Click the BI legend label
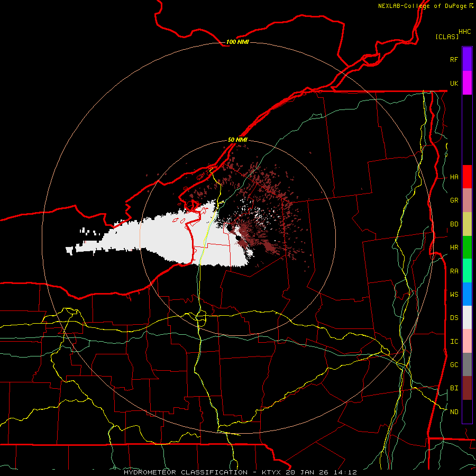 [x=454, y=388]
